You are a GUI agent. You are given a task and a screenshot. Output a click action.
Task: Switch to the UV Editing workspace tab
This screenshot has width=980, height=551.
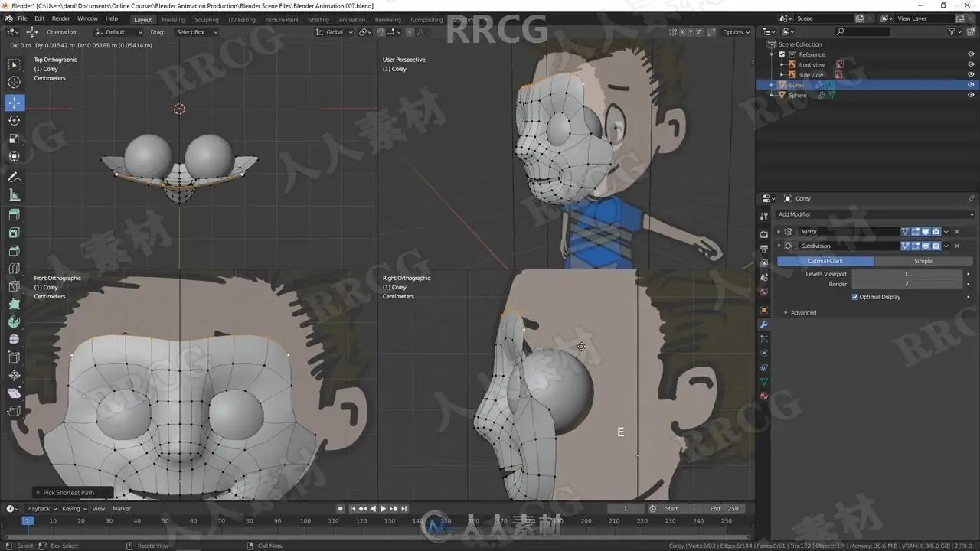tap(242, 20)
